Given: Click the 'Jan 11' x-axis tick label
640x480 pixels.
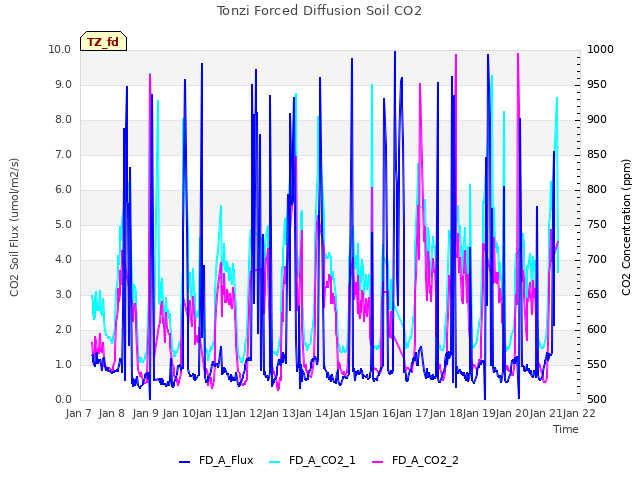Looking at the screenshot, I should coord(212,413).
